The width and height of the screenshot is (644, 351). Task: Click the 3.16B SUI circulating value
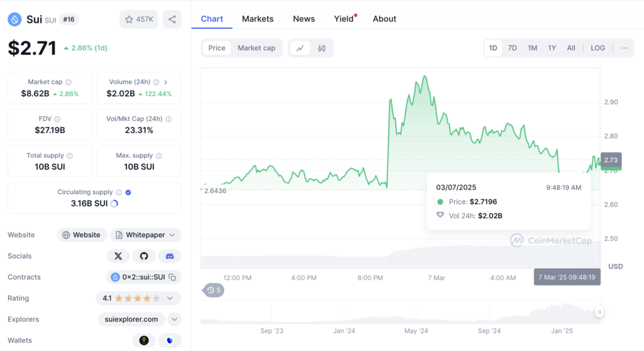[x=89, y=203]
